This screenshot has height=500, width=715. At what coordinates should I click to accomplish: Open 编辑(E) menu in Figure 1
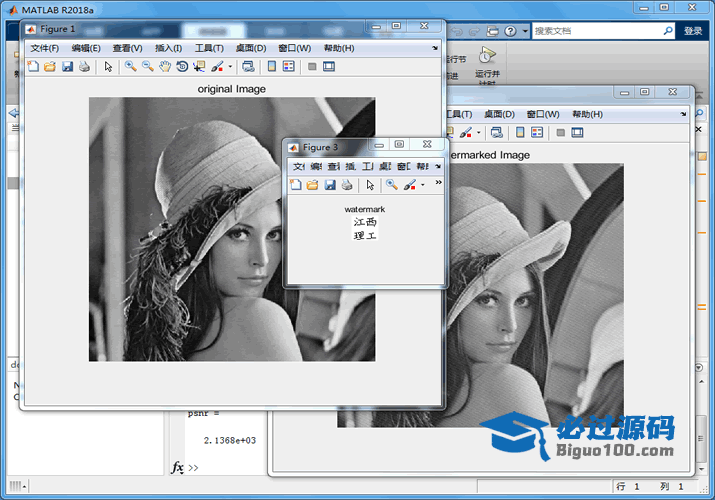(86, 48)
